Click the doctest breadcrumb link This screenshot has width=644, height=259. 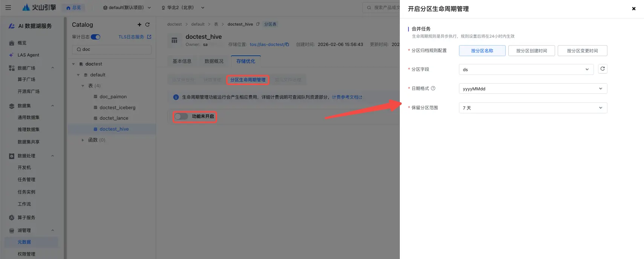(x=174, y=24)
